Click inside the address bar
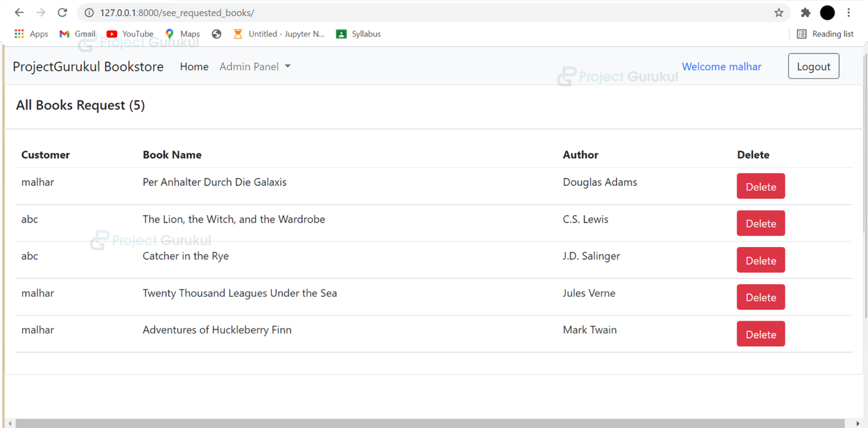 [x=339, y=12]
